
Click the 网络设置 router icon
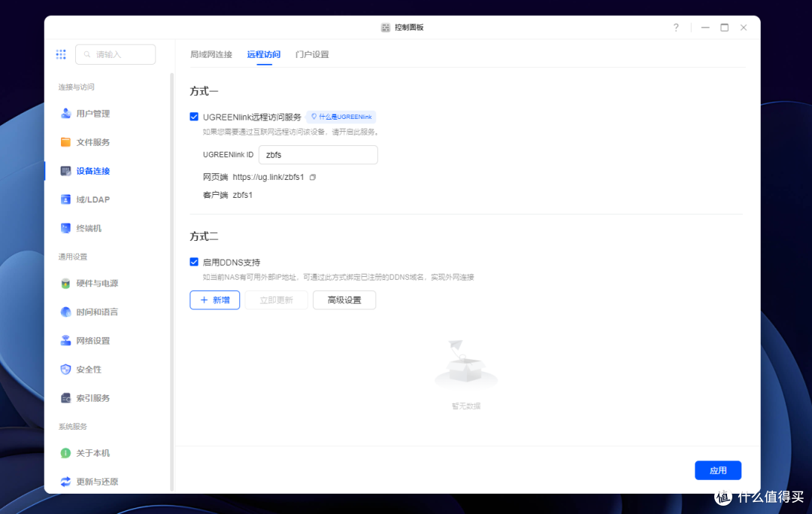click(x=65, y=340)
